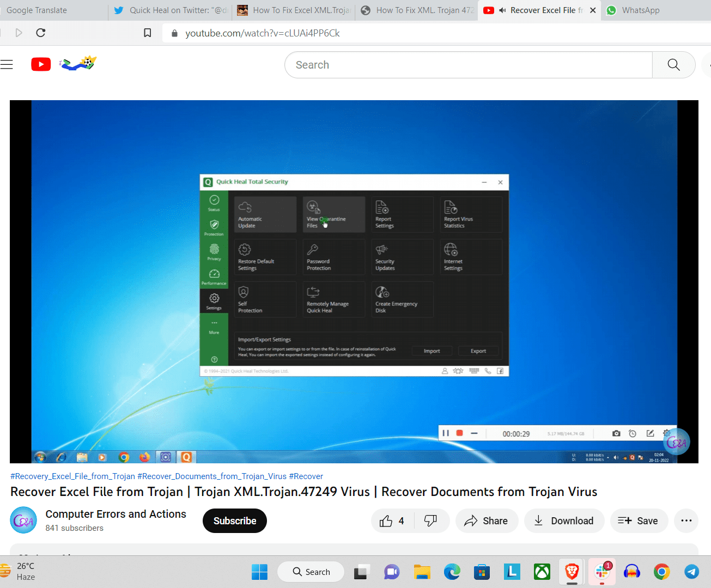Share this video
The width and height of the screenshot is (711, 588).
click(486, 521)
